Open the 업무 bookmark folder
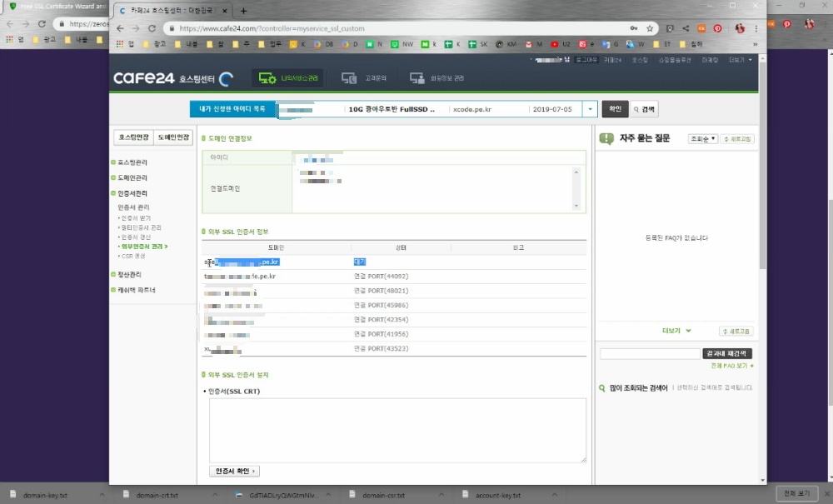The width and height of the screenshot is (833, 504). [x=270, y=44]
